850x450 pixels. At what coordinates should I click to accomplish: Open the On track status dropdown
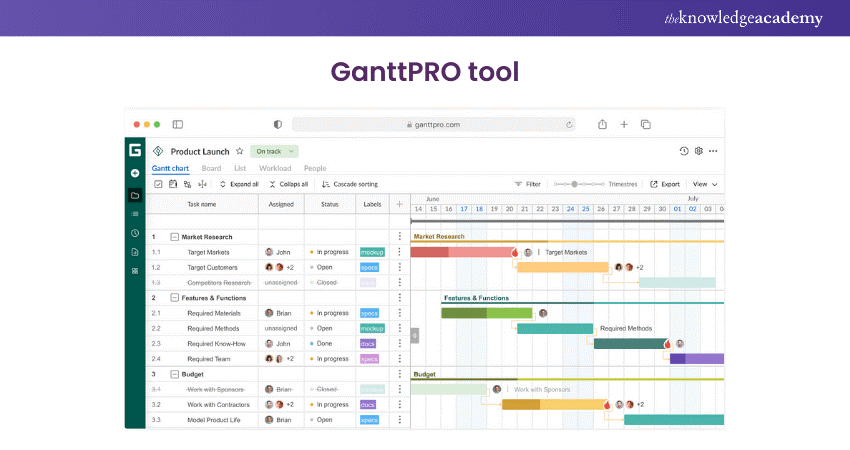274,151
